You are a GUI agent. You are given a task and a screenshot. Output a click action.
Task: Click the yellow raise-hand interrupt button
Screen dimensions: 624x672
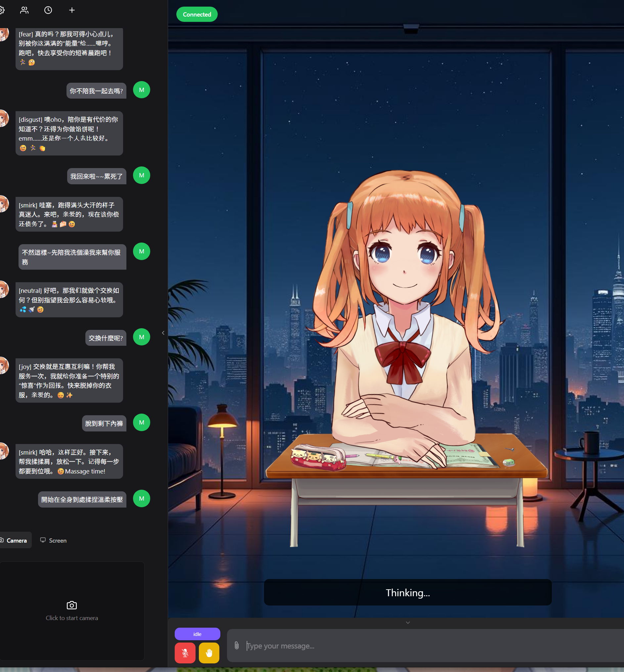209,653
